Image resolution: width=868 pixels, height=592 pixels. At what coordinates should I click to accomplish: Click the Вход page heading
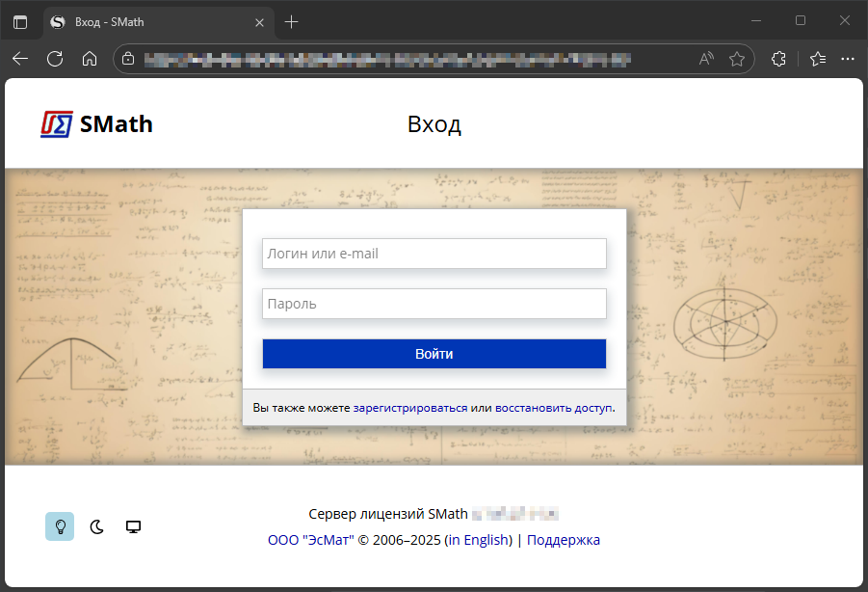point(434,124)
